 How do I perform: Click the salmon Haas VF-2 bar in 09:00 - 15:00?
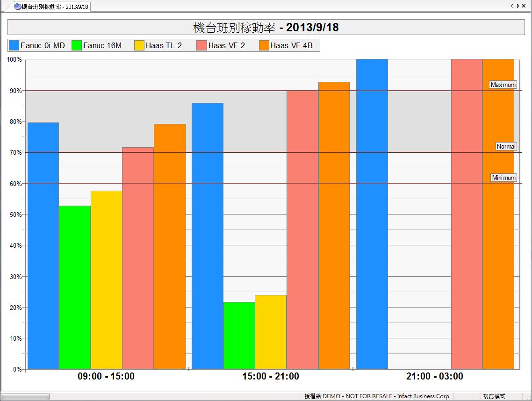pos(138,258)
